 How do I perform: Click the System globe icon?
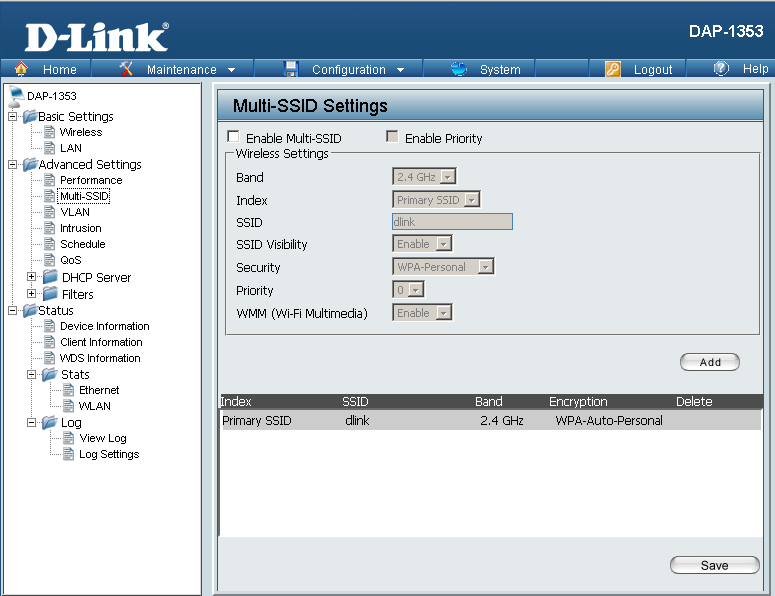[459, 69]
